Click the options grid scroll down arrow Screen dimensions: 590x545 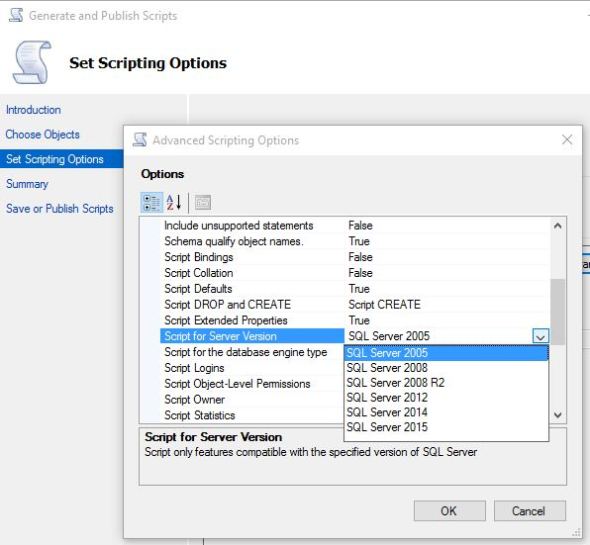point(558,415)
